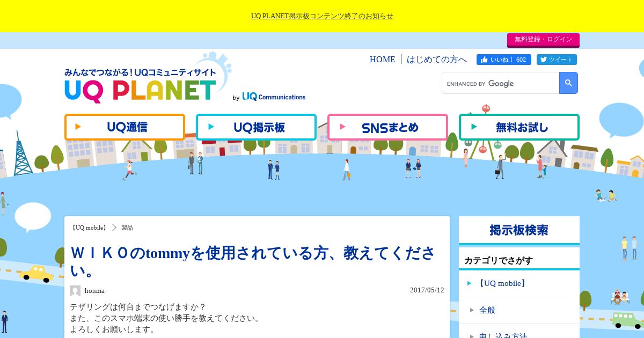644x338 pixels.
Task: Click the 無料登録・ログイン button
Action: tap(543, 40)
